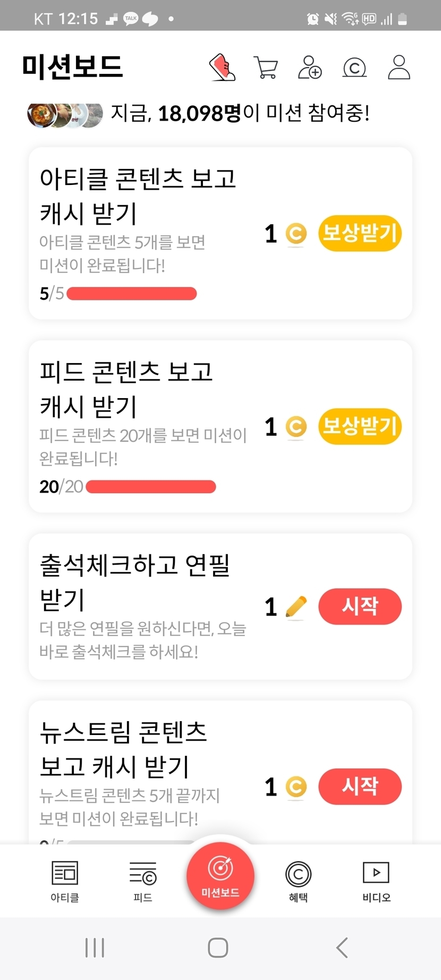Tap the red sneaker icon in header
The height and width of the screenshot is (980, 441).
point(222,67)
